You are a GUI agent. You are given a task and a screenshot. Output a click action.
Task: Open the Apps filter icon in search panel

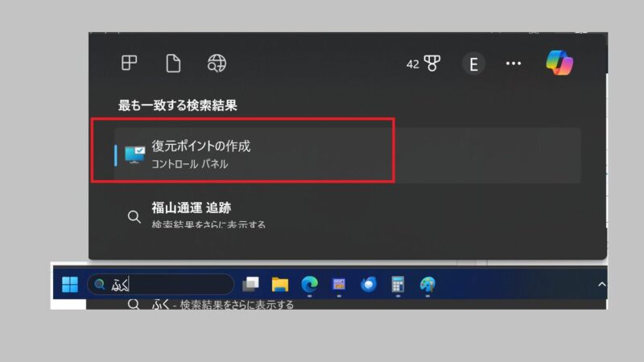[129, 64]
